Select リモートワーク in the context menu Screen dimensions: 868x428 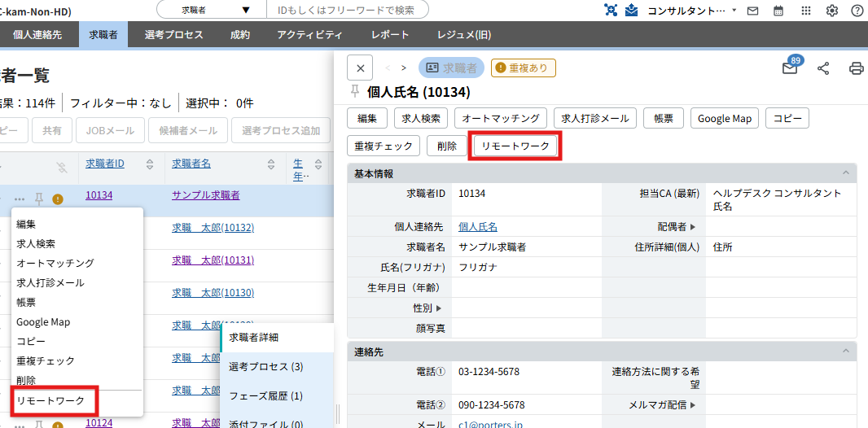[50, 401]
